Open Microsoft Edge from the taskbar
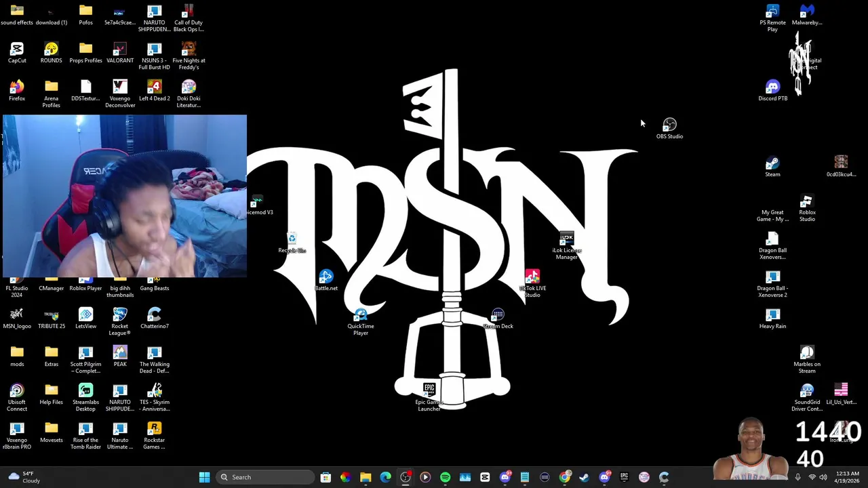This screenshot has height=488, width=868. (385, 477)
